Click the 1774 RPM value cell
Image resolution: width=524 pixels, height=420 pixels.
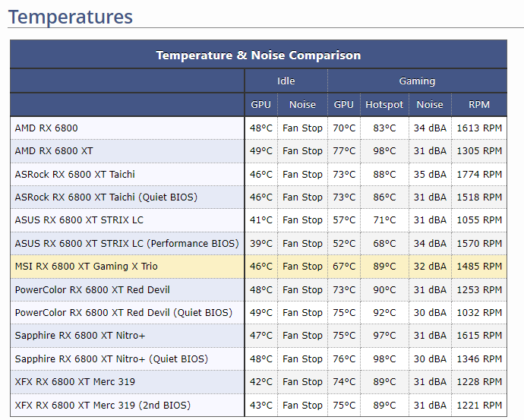point(479,174)
